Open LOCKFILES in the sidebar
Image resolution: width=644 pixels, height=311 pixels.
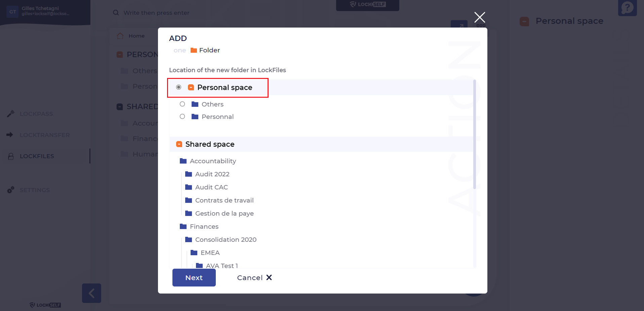pyautogui.click(x=37, y=156)
